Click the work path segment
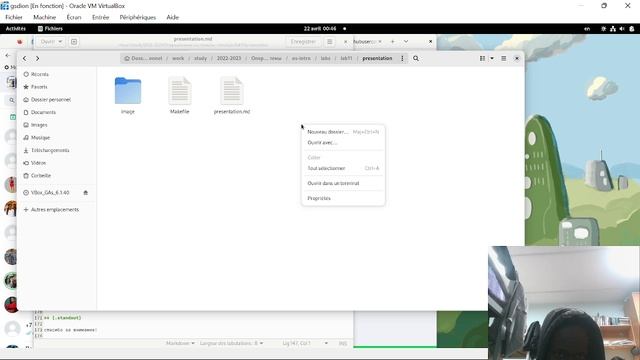 pyautogui.click(x=178, y=58)
